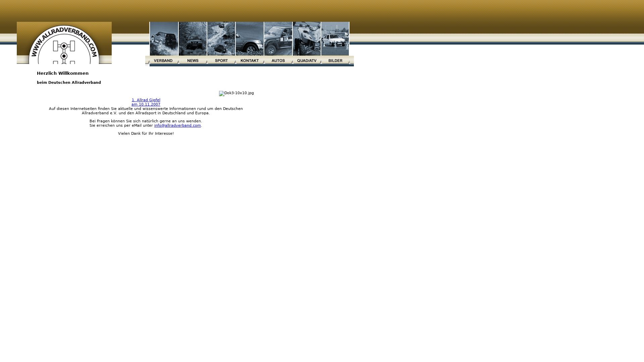
Task: Click the forest truck thumbnail above NEWS
Action: point(193,39)
